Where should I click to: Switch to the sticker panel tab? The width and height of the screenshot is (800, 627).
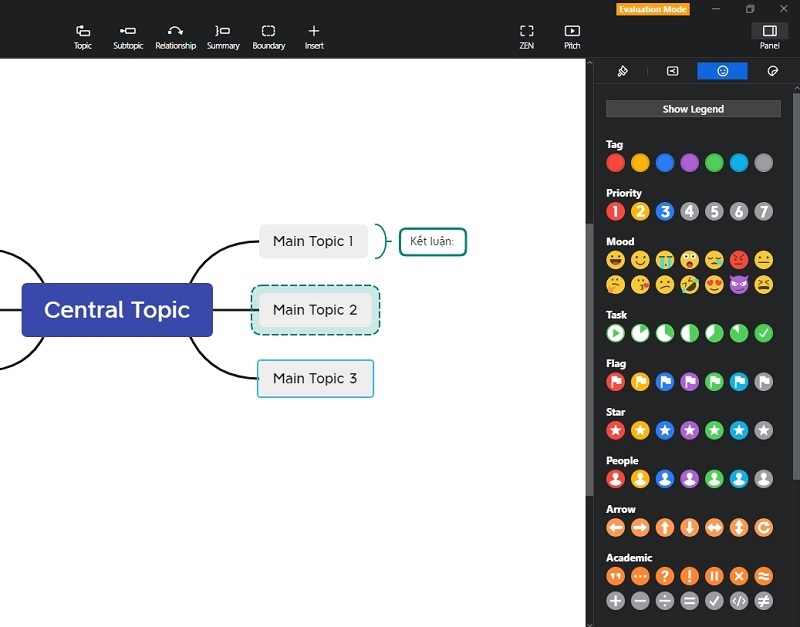click(x=772, y=71)
